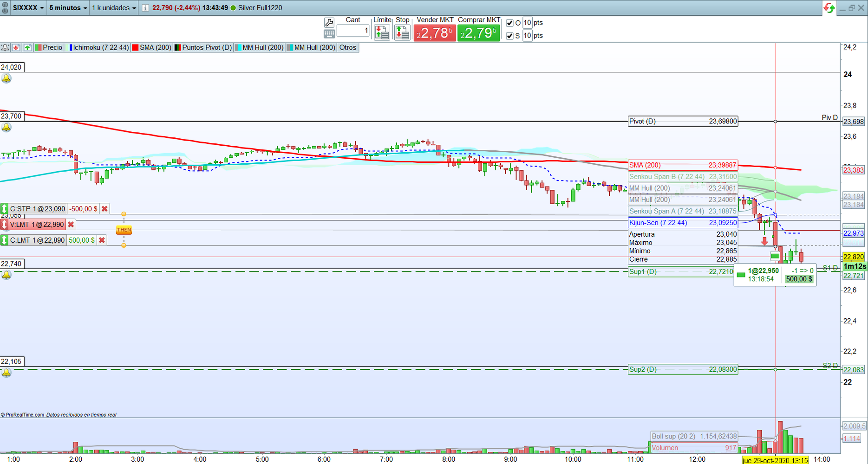The width and height of the screenshot is (868, 464).
Task: Click the 1m12s countdown tag
Action: point(855,266)
